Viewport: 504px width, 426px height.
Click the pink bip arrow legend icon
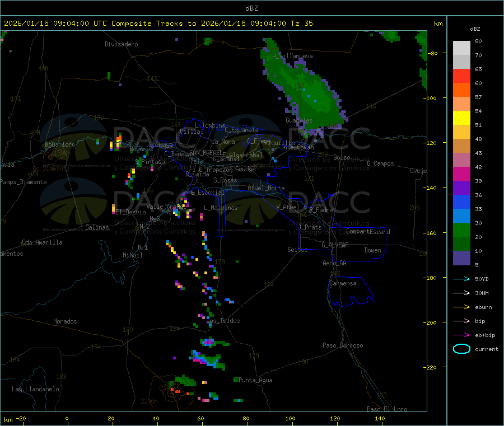[461, 321]
